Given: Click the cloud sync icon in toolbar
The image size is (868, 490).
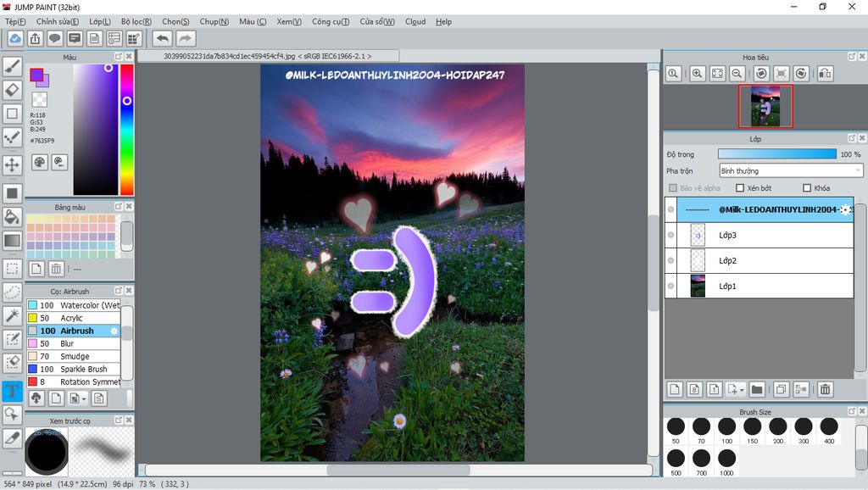Looking at the screenshot, I should pos(15,38).
